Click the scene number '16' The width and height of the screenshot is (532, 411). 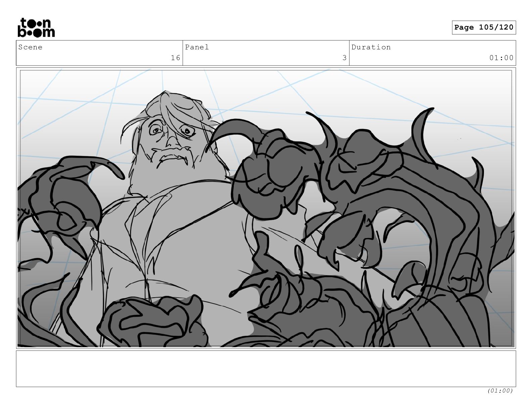[176, 58]
